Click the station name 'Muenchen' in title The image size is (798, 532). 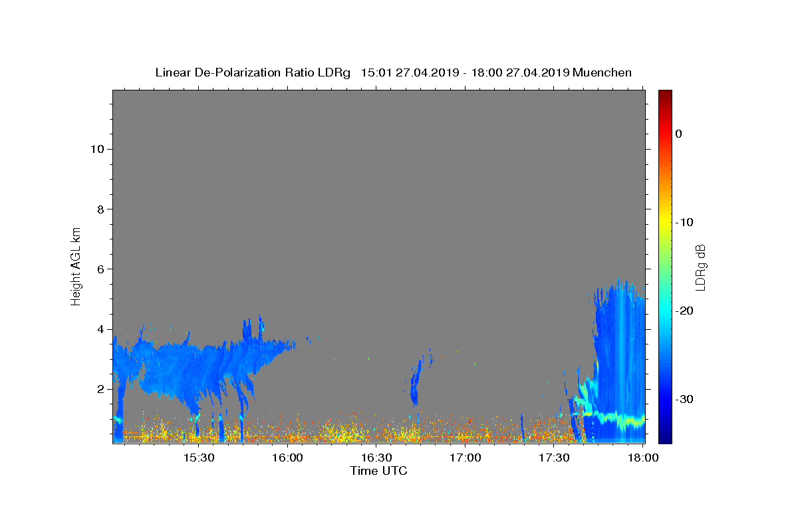602,72
